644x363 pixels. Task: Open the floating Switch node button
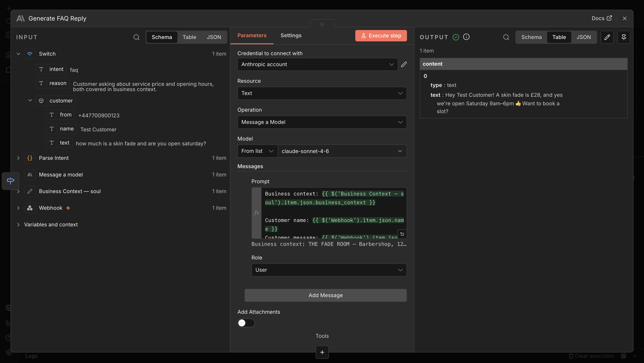click(11, 181)
